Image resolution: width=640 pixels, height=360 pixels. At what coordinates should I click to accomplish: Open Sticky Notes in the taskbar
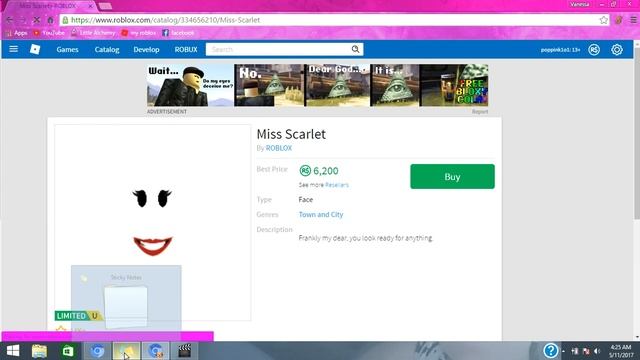(127, 351)
